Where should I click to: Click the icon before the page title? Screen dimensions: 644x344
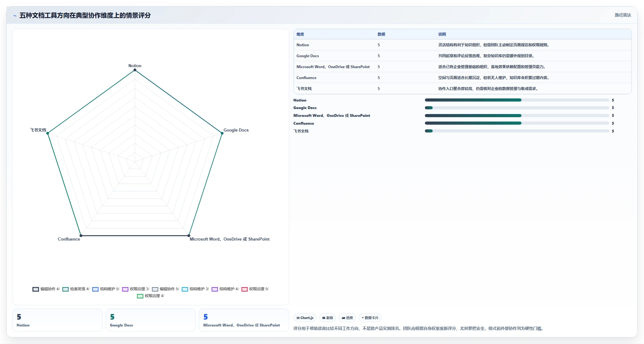pyautogui.click(x=15, y=16)
